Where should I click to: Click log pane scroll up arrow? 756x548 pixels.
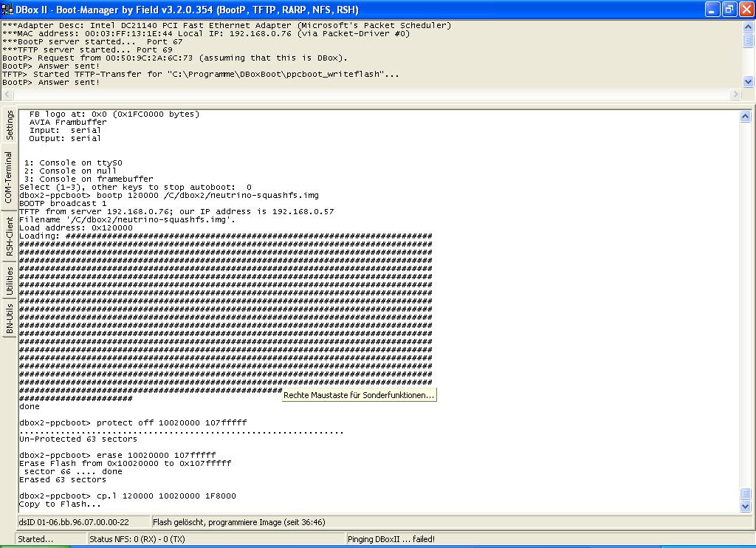(749, 27)
